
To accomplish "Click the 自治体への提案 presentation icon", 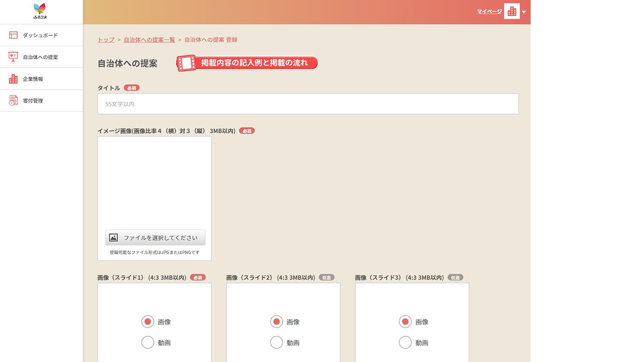I will tap(14, 57).
